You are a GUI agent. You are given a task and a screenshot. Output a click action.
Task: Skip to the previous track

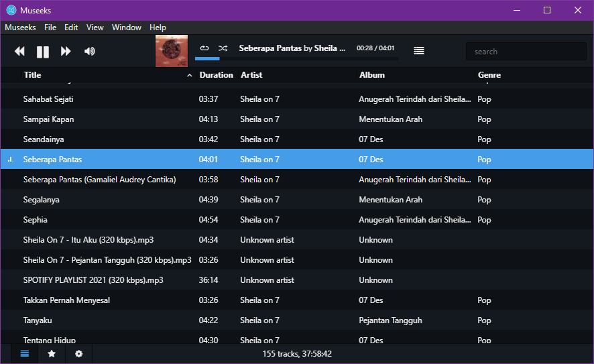[x=19, y=51]
